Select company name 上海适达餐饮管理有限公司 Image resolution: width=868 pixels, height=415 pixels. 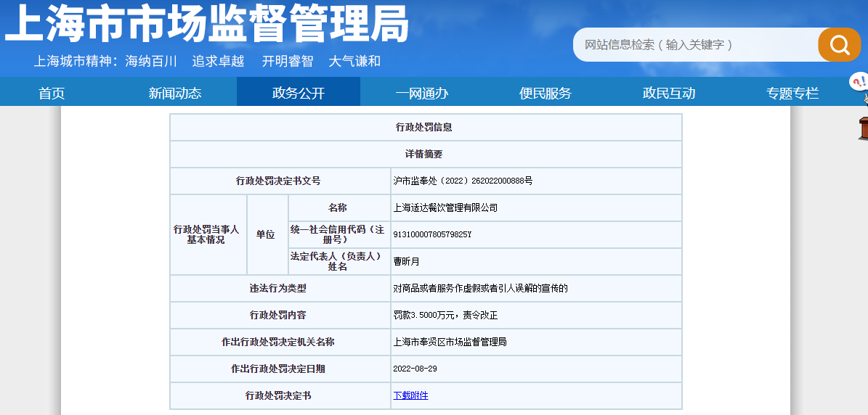click(446, 207)
